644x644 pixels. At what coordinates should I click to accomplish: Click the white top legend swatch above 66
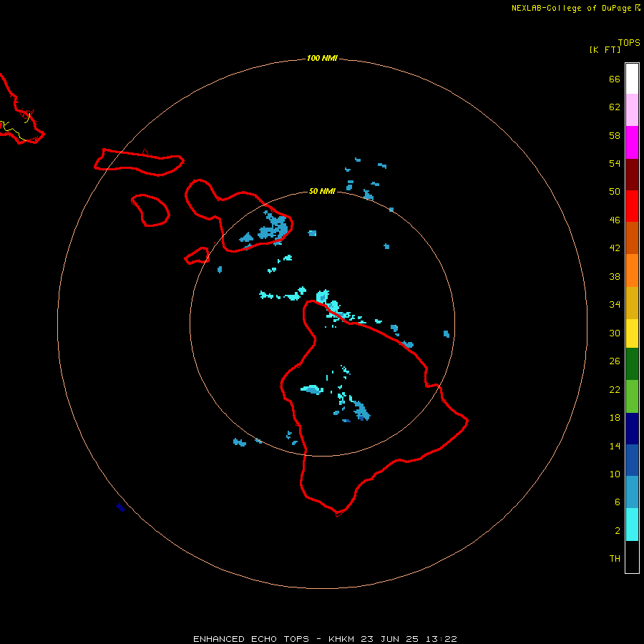pos(632,79)
